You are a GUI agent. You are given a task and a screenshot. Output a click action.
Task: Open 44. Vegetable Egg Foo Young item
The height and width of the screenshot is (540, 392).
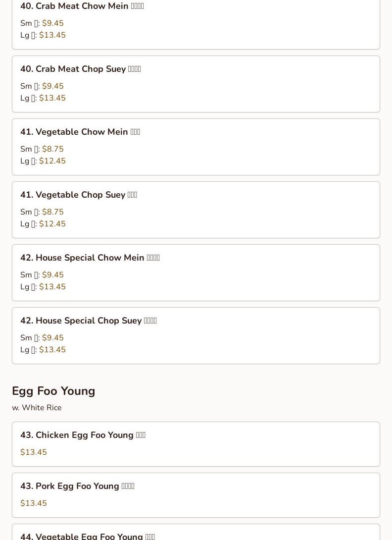coord(196,532)
